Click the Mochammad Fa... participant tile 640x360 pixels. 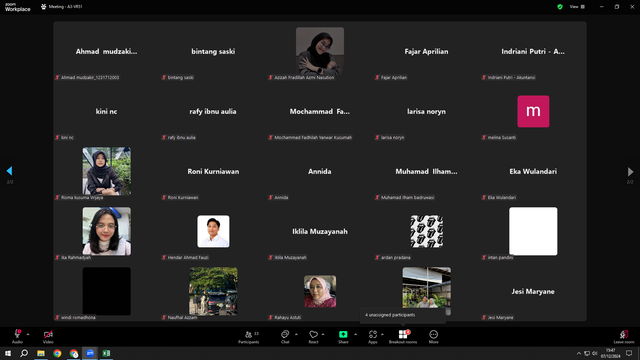(x=320, y=111)
